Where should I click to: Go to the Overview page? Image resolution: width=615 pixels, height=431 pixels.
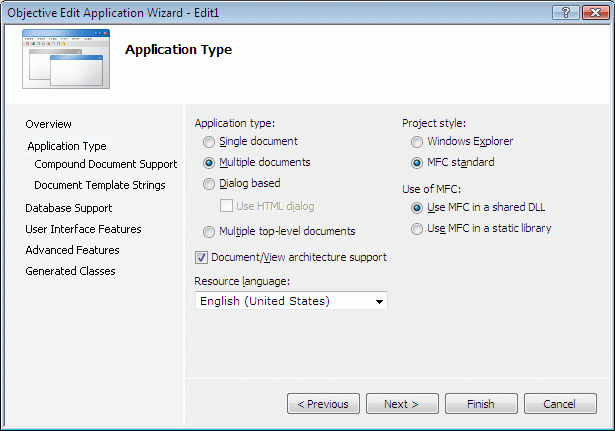tap(48, 124)
